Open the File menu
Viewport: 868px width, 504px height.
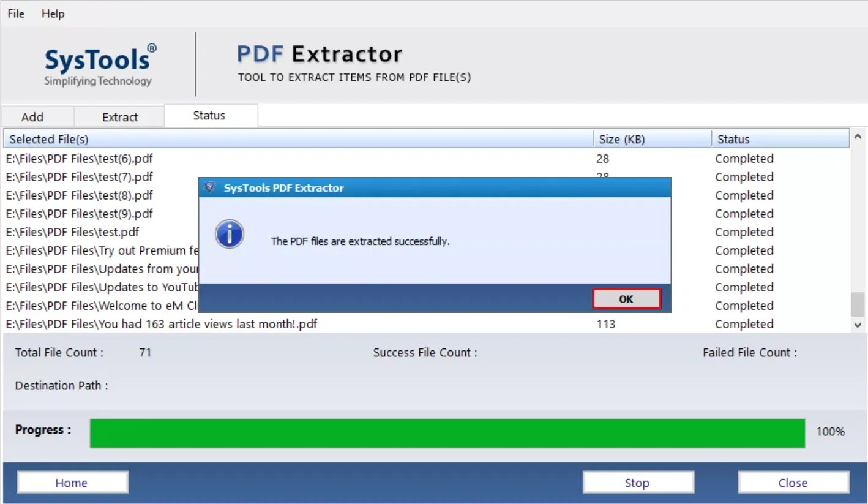click(15, 13)
